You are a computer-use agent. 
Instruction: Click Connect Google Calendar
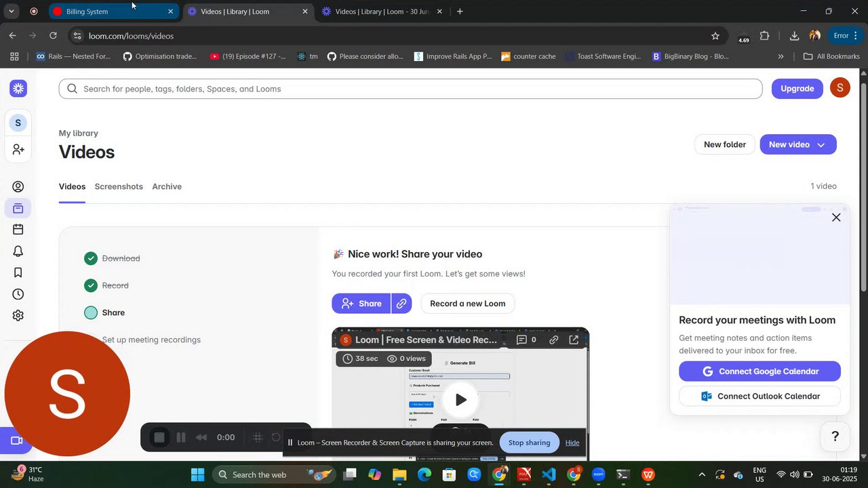[759, 371]
